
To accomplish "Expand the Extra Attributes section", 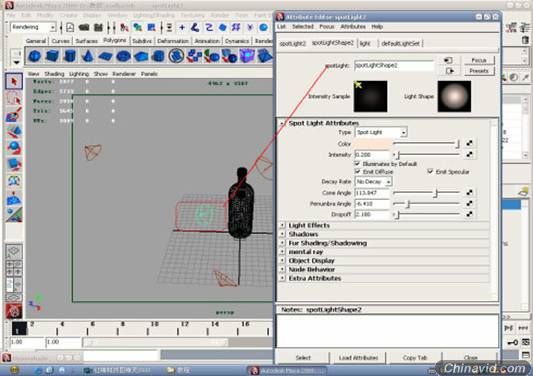I will click(282, 278).
